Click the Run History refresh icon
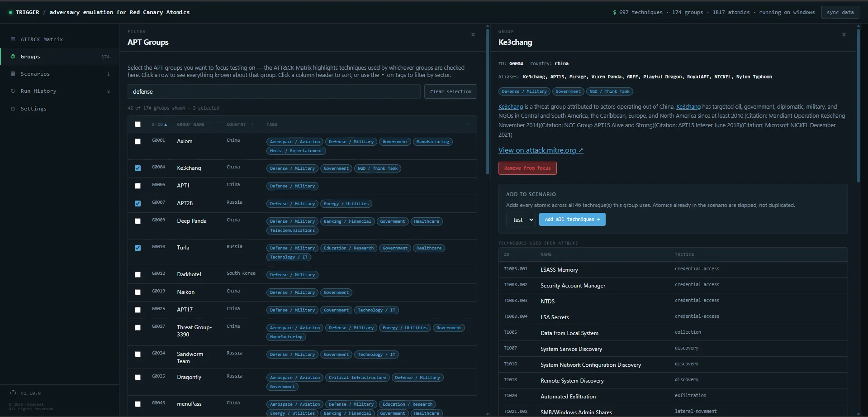The image size is (868, 417). pyautogui.click(x=13, y=91)
